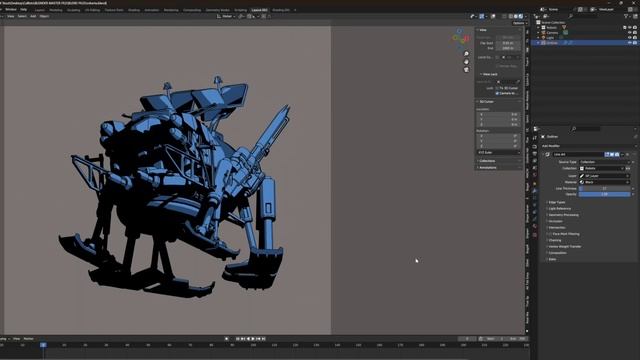
Task: Click the Black material field
Action: click(x=604, y=182)
